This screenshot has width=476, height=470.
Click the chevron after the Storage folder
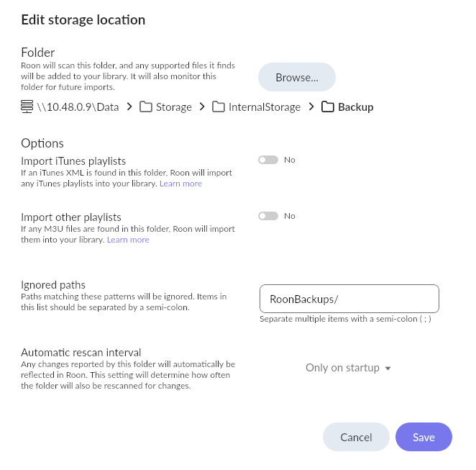(202, 107)
